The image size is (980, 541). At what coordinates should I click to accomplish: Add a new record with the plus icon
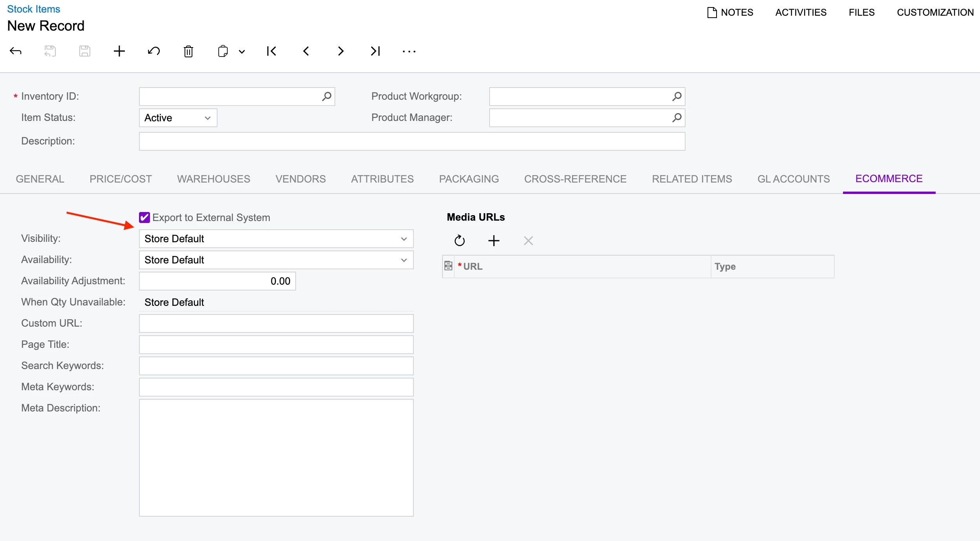[119, 51]
